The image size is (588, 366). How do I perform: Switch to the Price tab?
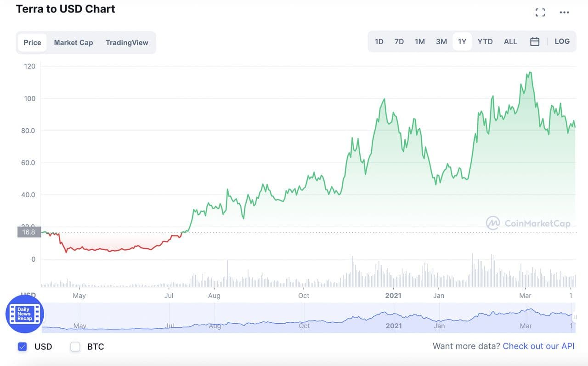coord(32,42)
